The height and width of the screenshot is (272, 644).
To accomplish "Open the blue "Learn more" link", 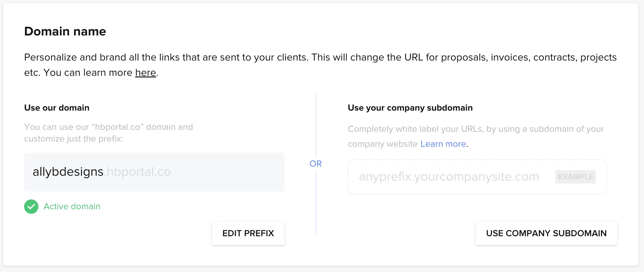I will [443, 144].
